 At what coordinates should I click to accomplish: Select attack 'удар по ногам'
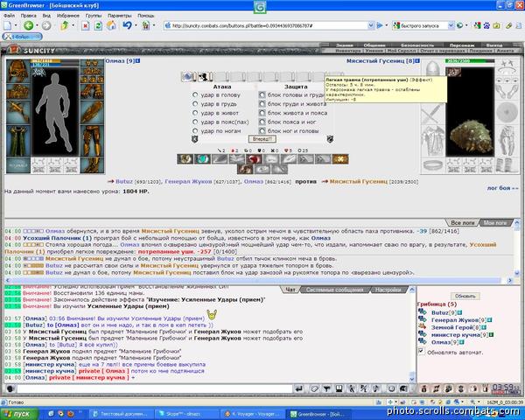pos(195,131)
